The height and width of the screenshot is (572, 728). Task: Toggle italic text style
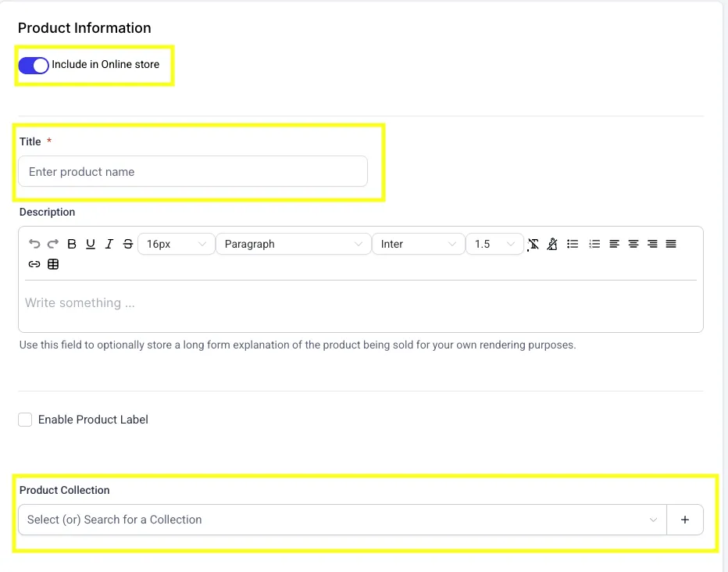tap(109, 244)
